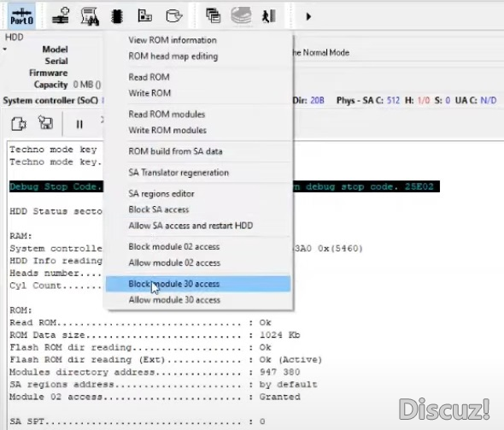Screen dimensions: 504x430
Task: Pause the log with pause button
Action: 79,124
